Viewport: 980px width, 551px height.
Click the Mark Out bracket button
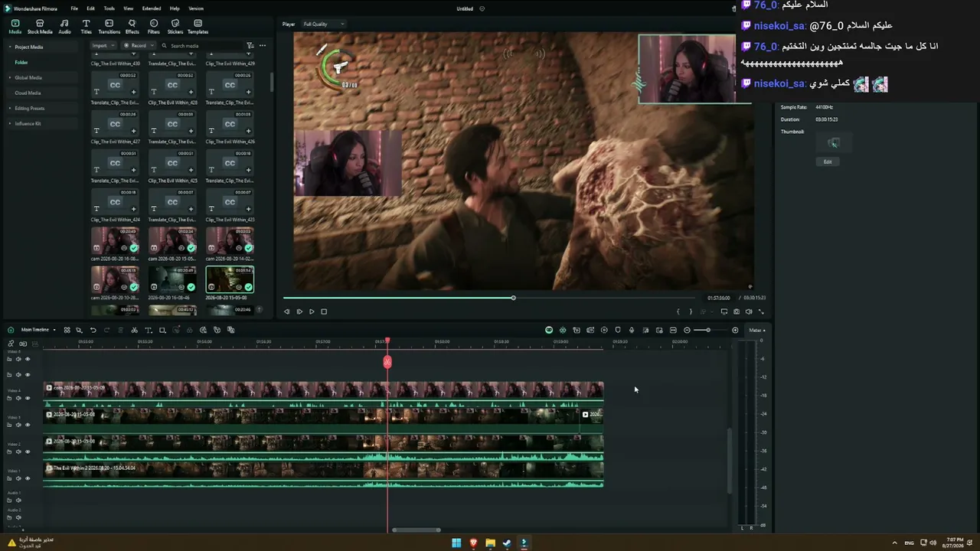pos(691,311)
